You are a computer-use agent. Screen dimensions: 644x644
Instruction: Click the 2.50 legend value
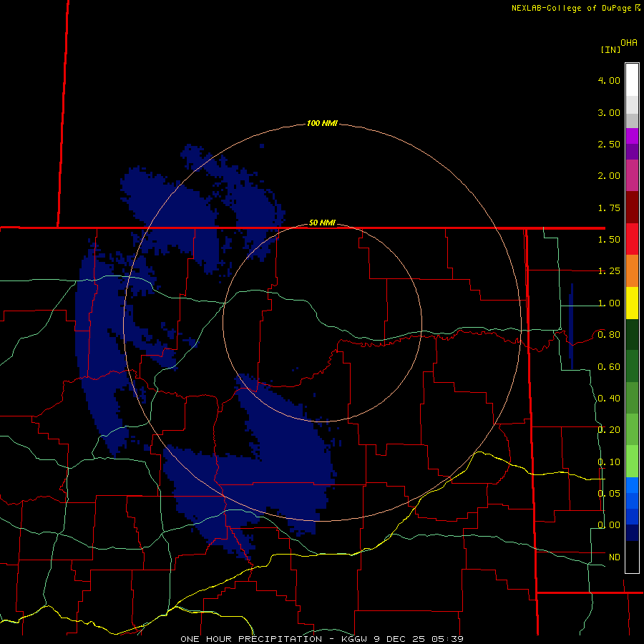[609, 144]
